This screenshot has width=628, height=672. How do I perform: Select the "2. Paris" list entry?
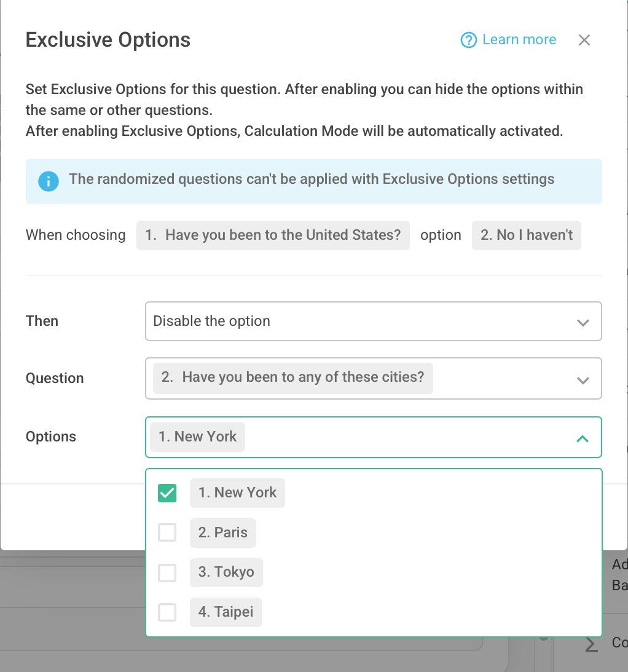222,532
